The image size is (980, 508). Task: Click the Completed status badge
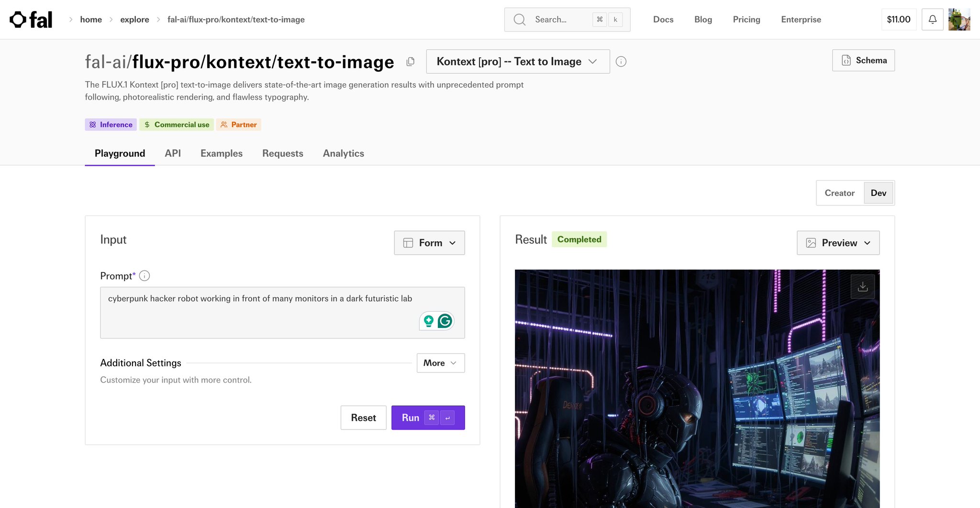(579, 239)
